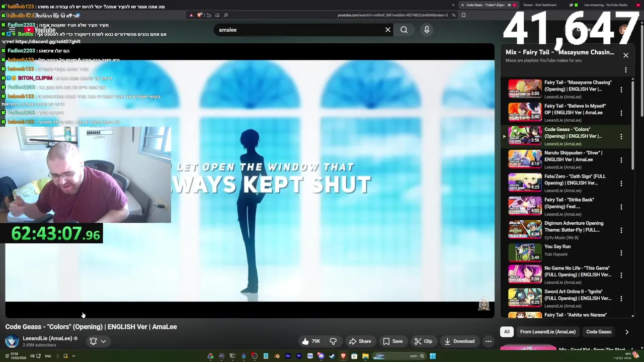Viewport: 644px width, 362px height.
Task: Select Fate/Zero 'Oath Sign' playlist title
Action: click(x=575, y=179)
